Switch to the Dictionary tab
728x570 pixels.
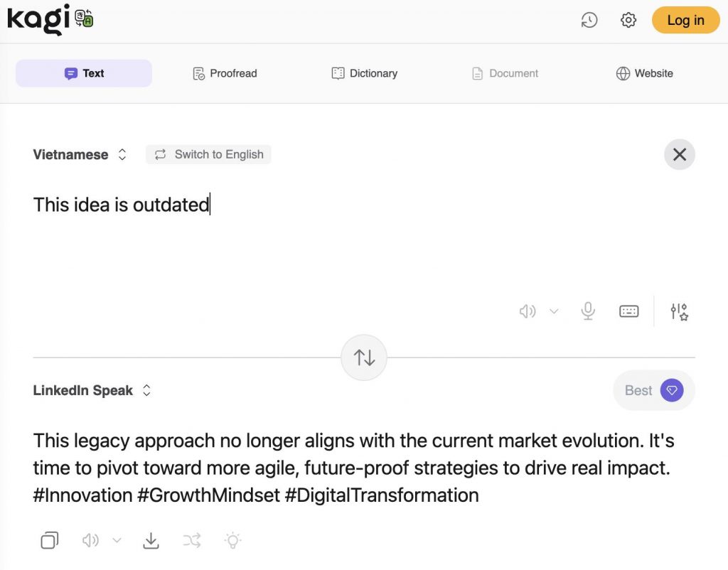(x=364, y=73)
